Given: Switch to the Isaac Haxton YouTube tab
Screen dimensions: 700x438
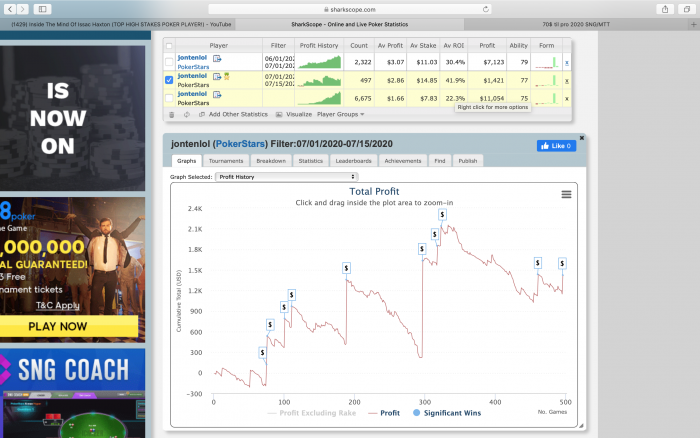Looking at the screenshot, I should point(118,25).
